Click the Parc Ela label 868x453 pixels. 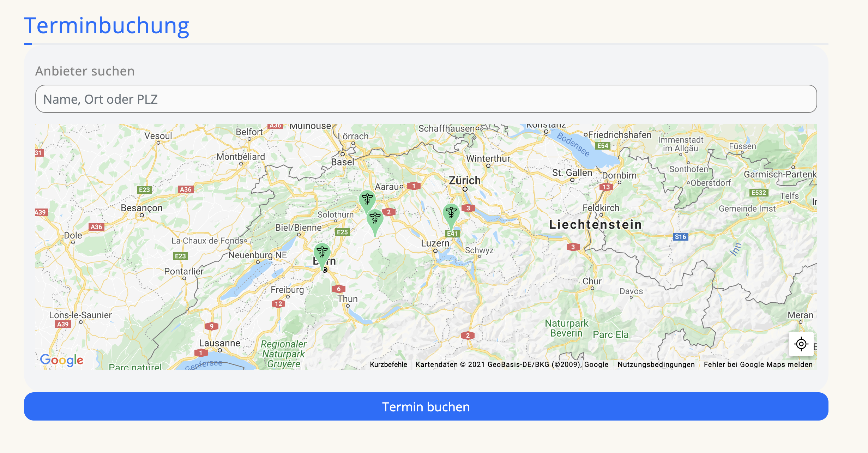[x=611, y=334]
